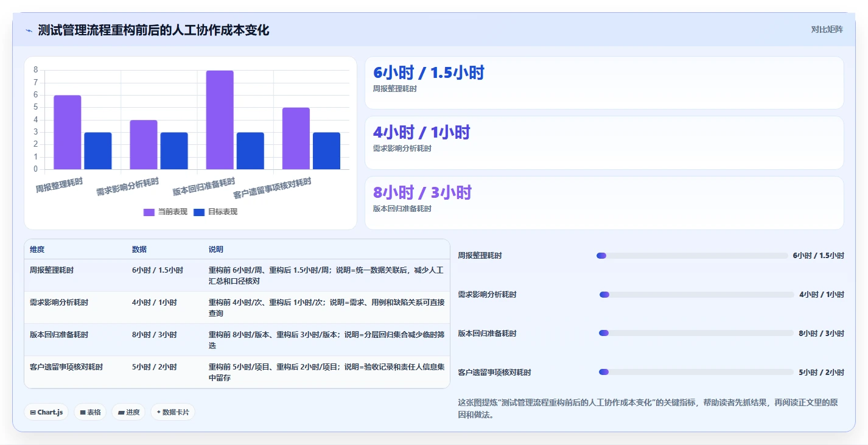The image size is (868, 445).
Task: Toggle the 当前表现 legend purple swatch
Action: [149, 212]
